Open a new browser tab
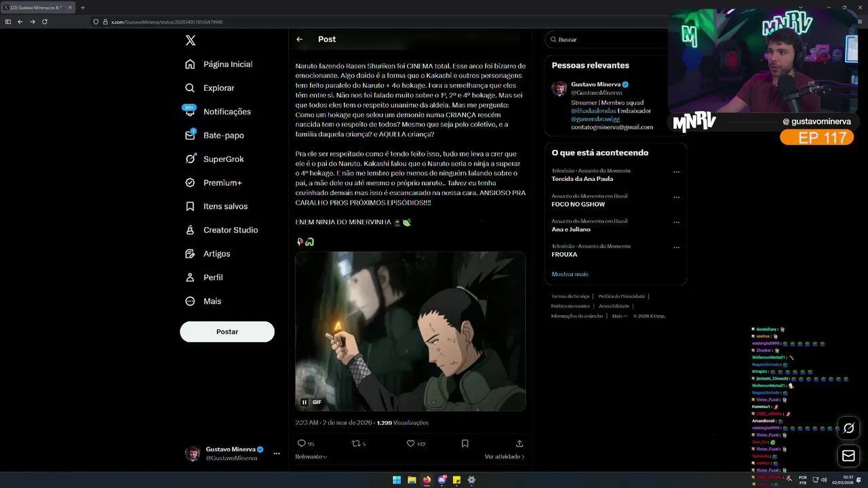Screen dimensions: 868x488 tap(83, 7)
